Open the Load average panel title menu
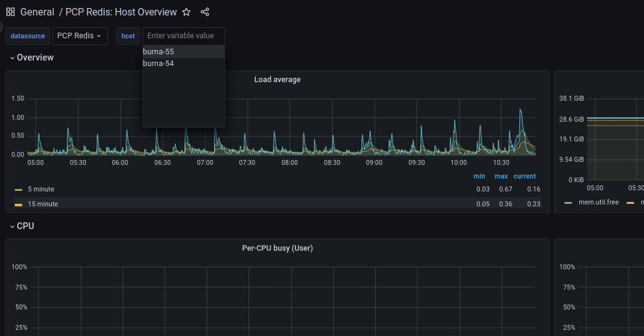This screenshot has height=336, width=644. coord(277,80)
